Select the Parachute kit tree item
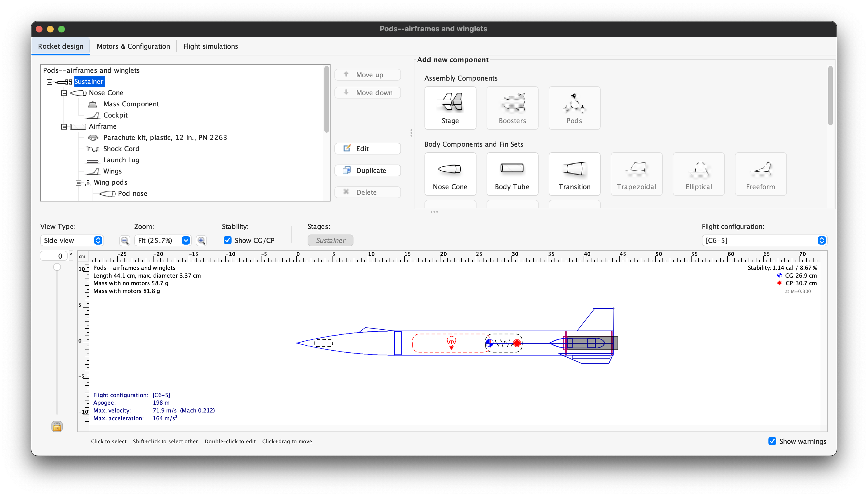Image resolution: width=868 pixels, height=497 pixels. click(165, 138)
